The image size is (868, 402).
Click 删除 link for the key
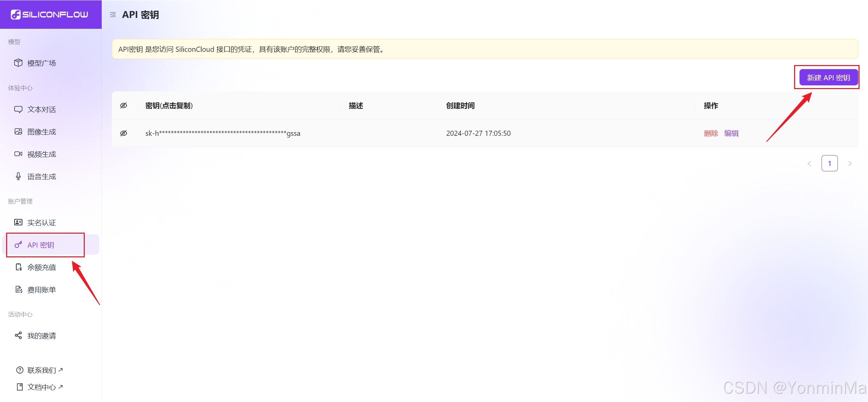[x=711, y=133]
